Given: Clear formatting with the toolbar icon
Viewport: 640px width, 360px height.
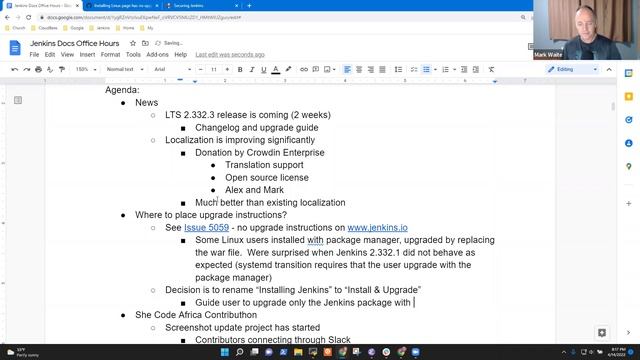Looking at the screenshot, I should (x=491, y=69).
